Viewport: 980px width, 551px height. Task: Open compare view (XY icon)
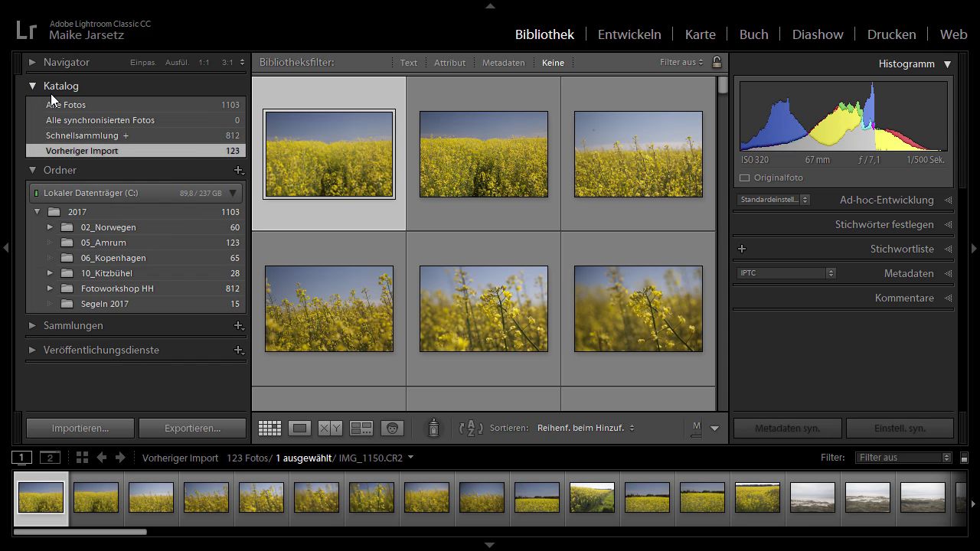click(330, 429)
